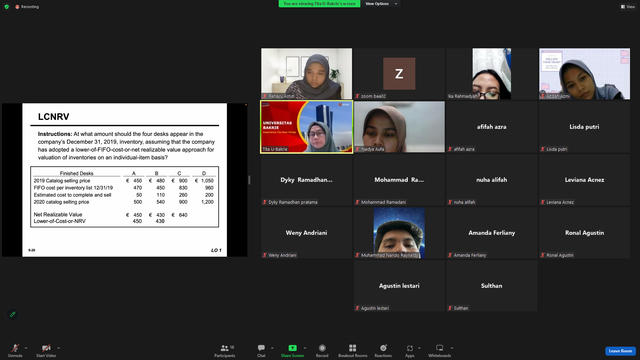Unmute the microphone

15,350
